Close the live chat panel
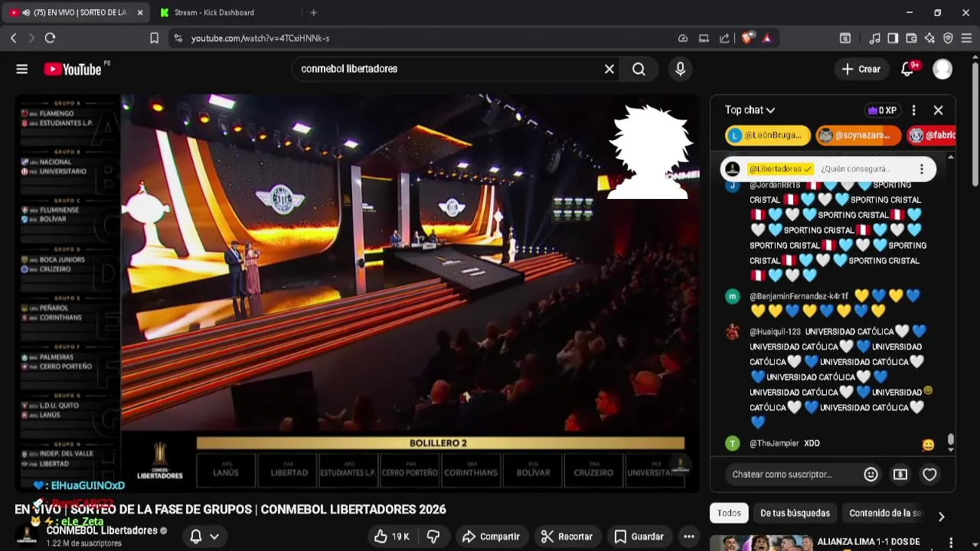Viewport: 980px width, 551px height. tap(938, 110)
